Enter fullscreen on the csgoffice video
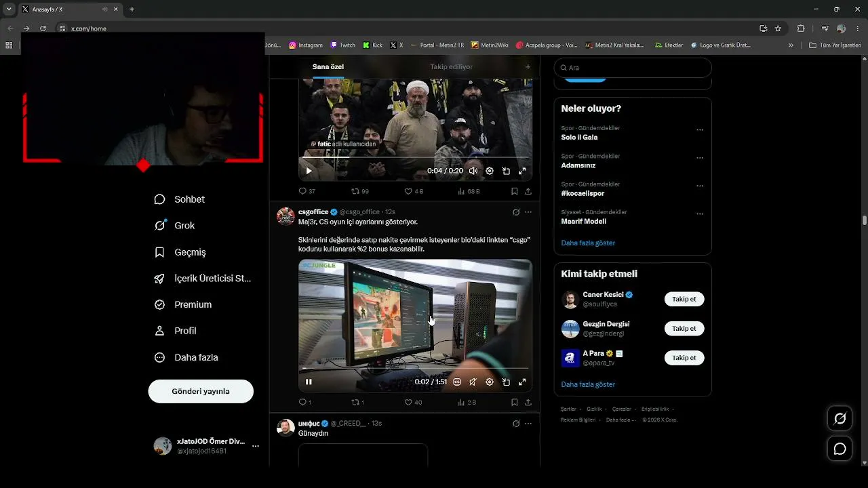This screenshot has height=488, width=868. point(522,382)
